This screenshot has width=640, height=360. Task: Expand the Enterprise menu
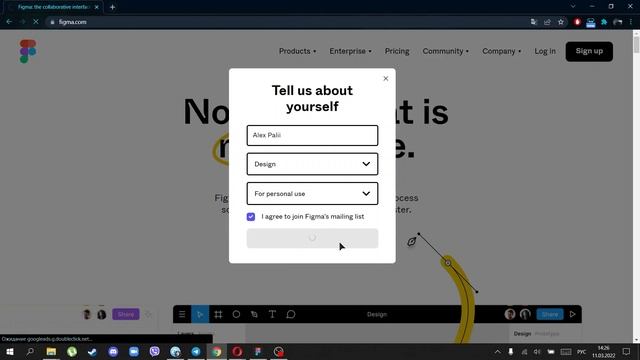[x=351, y=51]
